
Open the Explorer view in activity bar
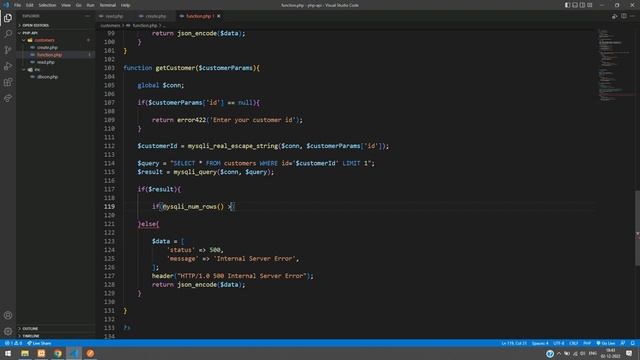click(8, 18)
